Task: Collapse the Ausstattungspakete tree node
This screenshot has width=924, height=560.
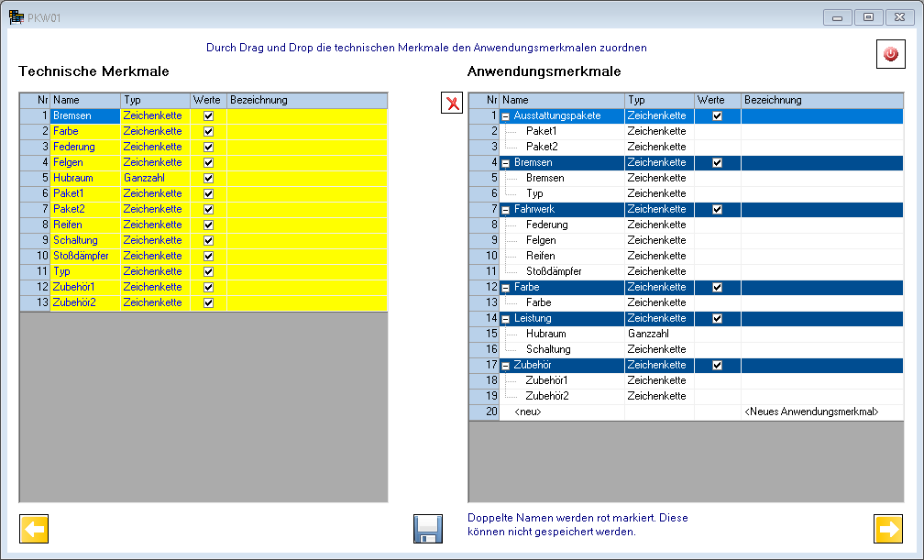Action: pos(506,116)
